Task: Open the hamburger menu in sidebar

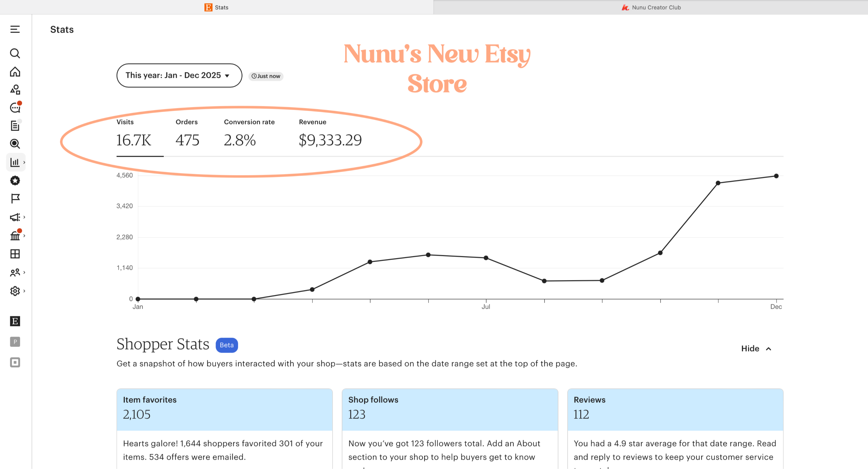Action: pyautogui.click(x=15, y=30)
